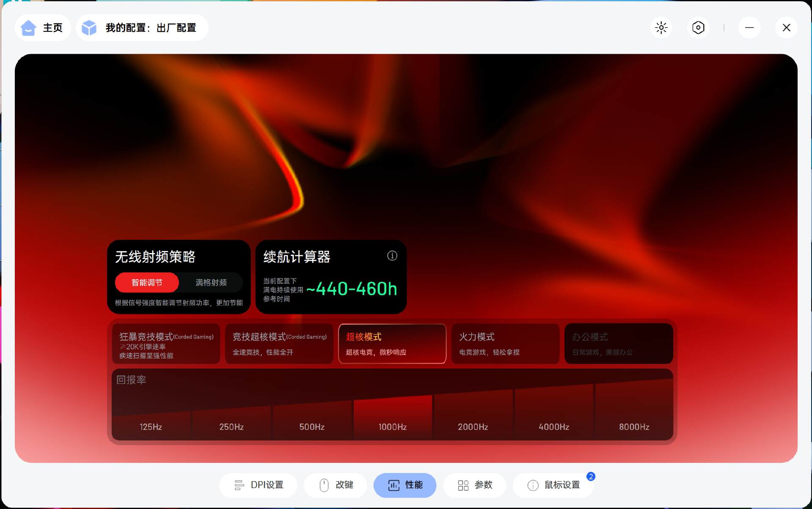This screenshot has width=812, height=509.
Task: Select the 超核模式 performance mode
Action: (x=392, y=344)
